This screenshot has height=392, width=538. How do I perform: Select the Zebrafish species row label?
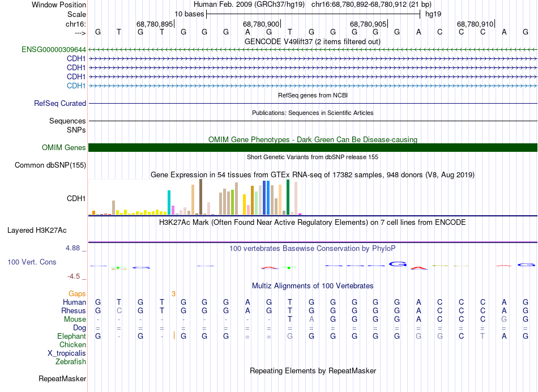(71, 361)
